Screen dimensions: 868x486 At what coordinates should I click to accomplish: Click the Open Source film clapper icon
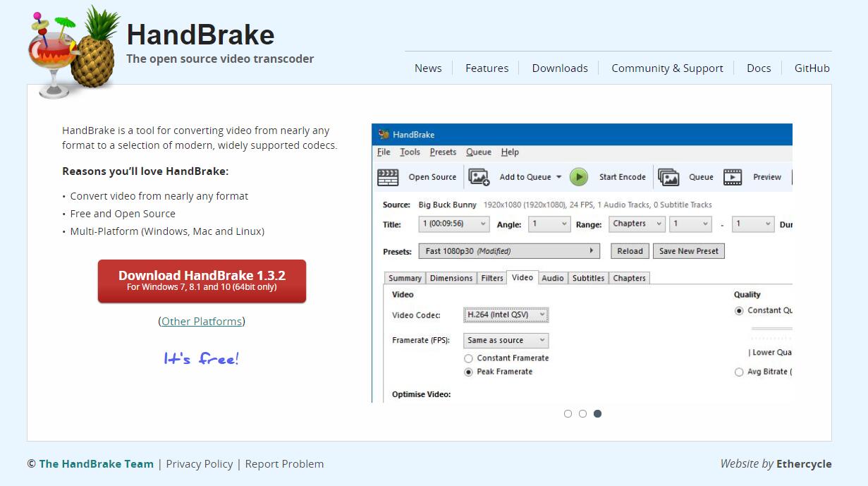tap(388, 177)
